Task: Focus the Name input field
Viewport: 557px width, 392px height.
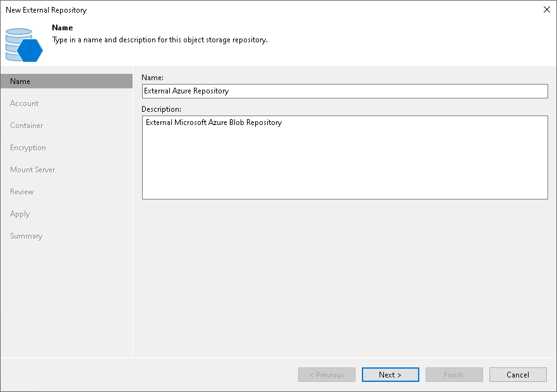Action: (345, 92)
